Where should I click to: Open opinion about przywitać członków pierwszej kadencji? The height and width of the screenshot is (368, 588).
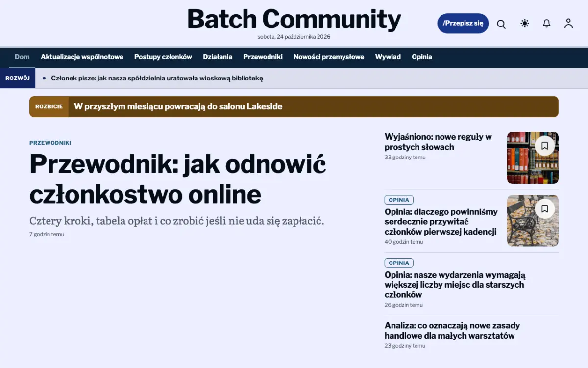coord(441,222)
